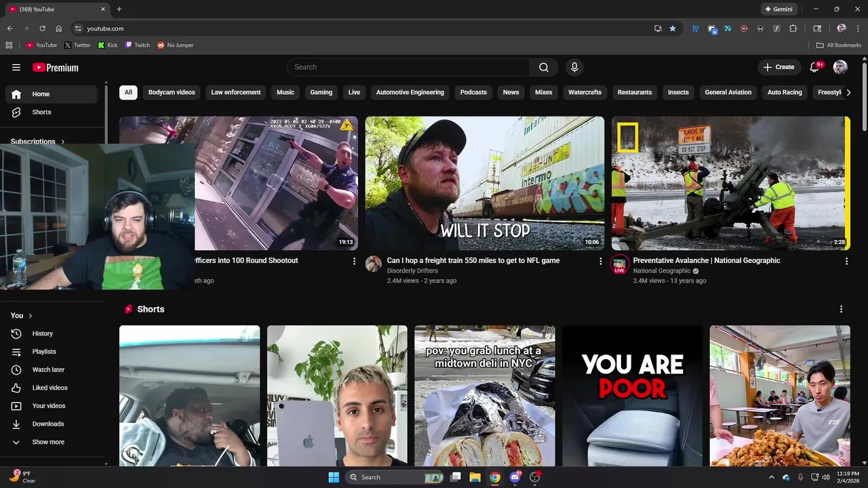This screenshot has height=488, width=868.
Task: Open the Twitter bookmark
Action: [77, 45]
